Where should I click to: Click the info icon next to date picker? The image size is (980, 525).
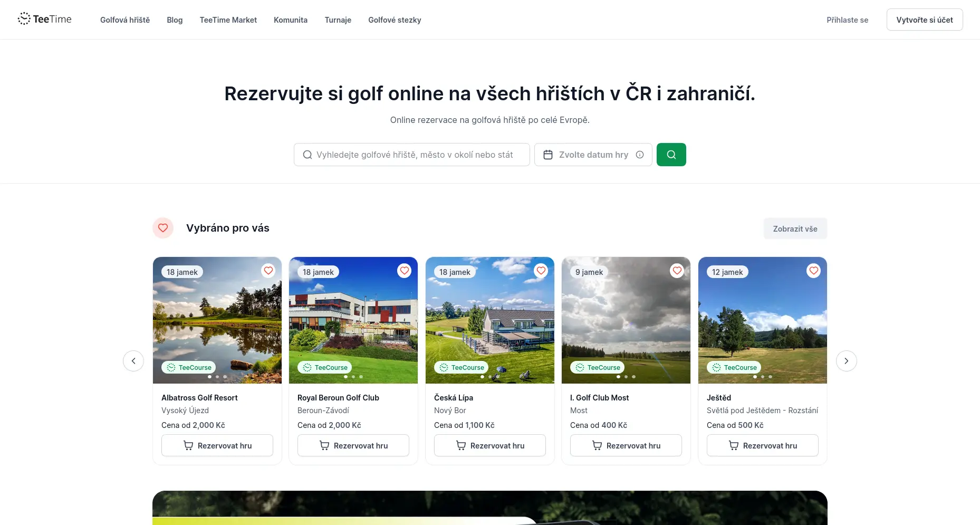pos(639,155)
